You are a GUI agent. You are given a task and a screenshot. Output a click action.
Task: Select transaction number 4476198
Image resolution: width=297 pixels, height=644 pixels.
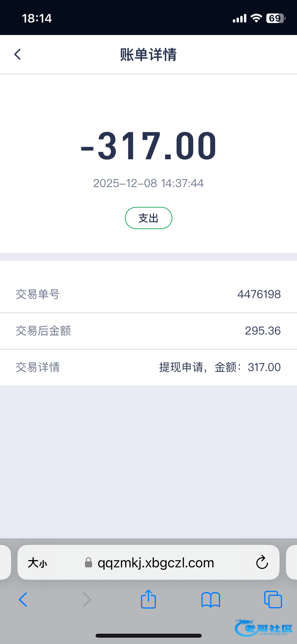[259, 294]
